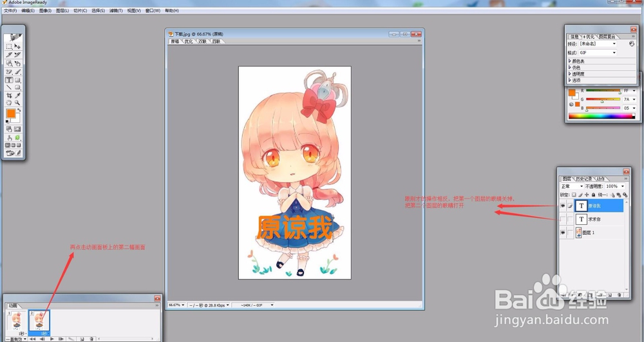Select the Crop tool
Viewport: 644px width, 342px height.
pos(8,95)
